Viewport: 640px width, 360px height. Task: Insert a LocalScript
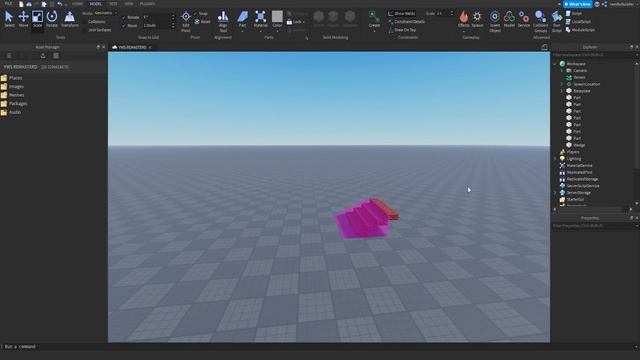click(578, 22)
